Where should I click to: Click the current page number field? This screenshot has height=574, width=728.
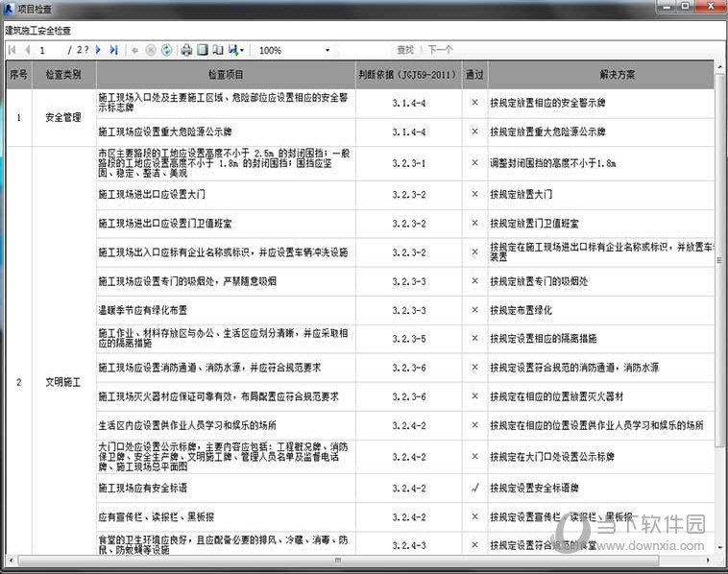click(x=50, y=50)
